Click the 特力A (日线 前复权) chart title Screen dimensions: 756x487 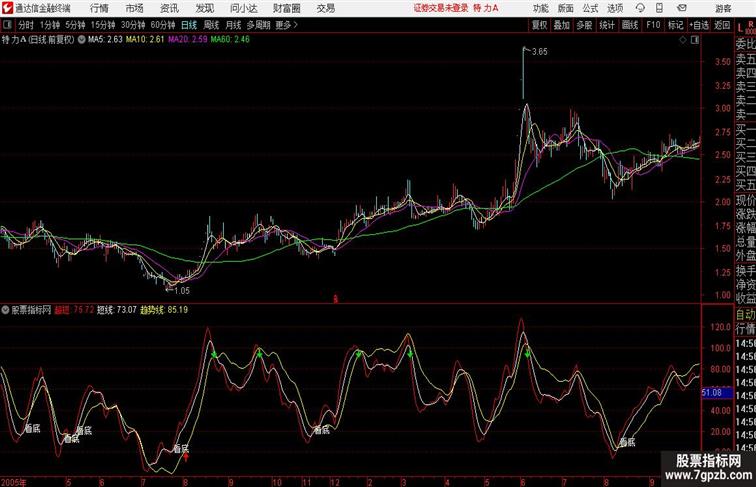[38, 40]
